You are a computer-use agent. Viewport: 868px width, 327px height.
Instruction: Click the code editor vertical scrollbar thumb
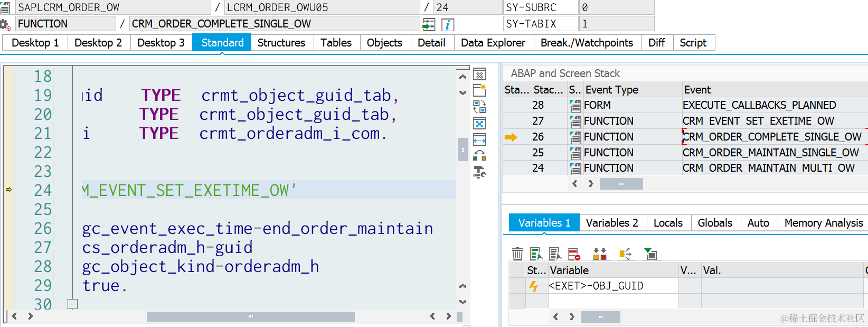coord(463,150)
